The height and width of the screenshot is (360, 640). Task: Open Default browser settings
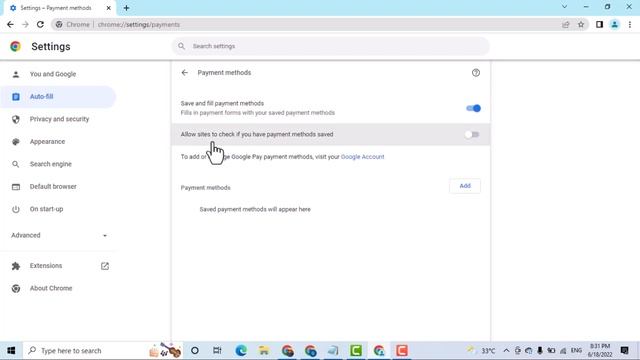click(x=53, y=187)
